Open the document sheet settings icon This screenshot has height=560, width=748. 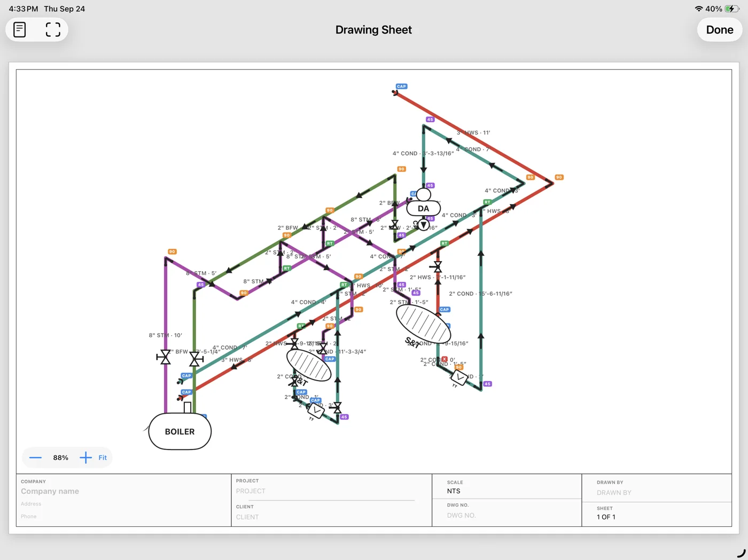(20, 29)
